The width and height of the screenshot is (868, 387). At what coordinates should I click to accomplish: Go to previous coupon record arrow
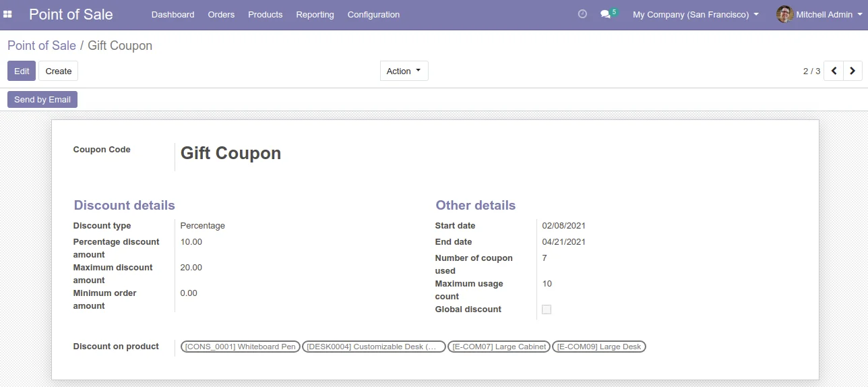pyautogui.click(x=834, y=71)
